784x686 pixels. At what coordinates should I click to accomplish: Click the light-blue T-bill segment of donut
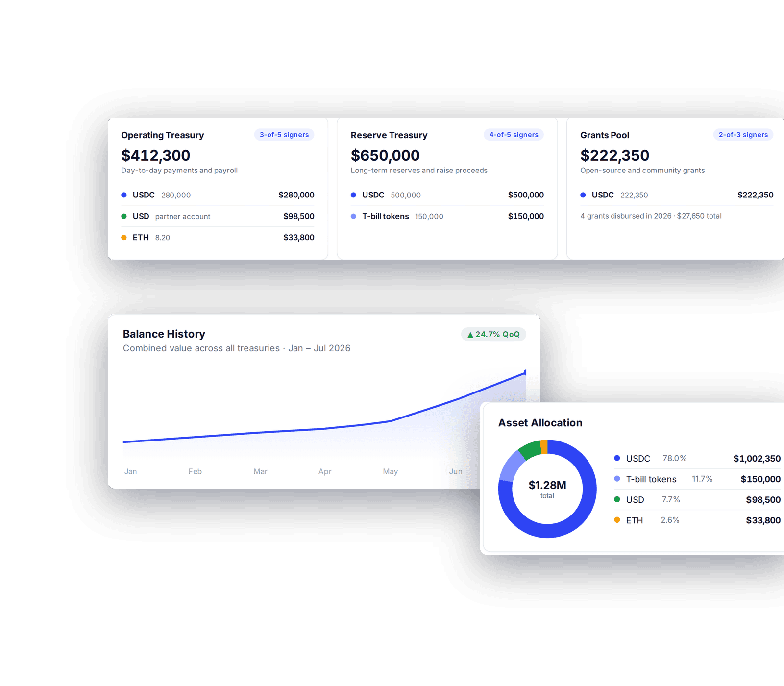511,466
